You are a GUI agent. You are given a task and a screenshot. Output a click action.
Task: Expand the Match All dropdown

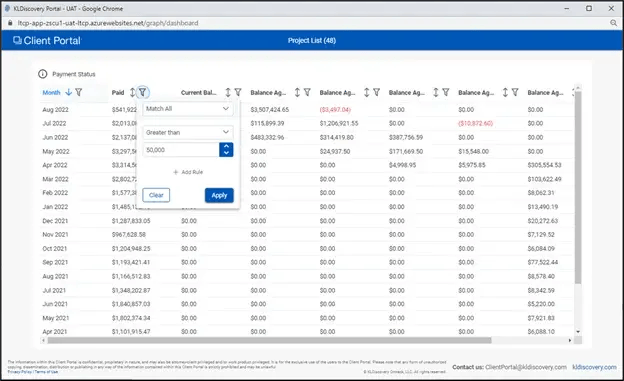pyautogui.click(x=187, y=109)
